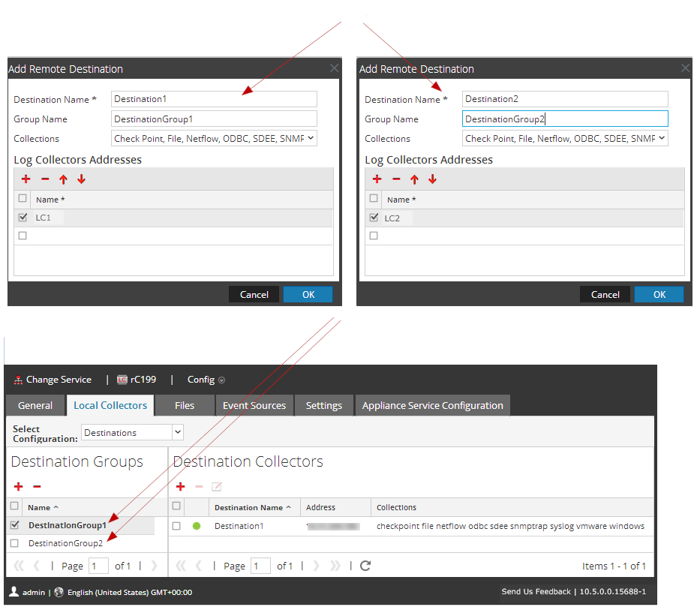The width and height of the screenshot is (700, 610).
Task: Click the Change Service icon
Action: [19, 380]
